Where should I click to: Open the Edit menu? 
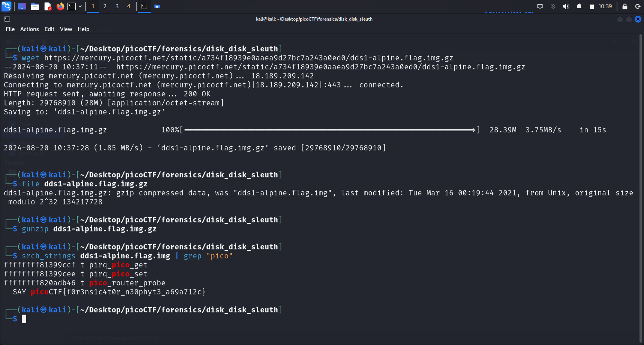pyautogui.click(x=49, y=29)
